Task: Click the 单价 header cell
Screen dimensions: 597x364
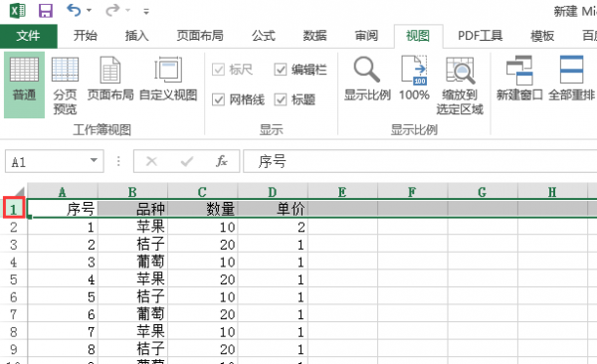Action: (273, 209)
